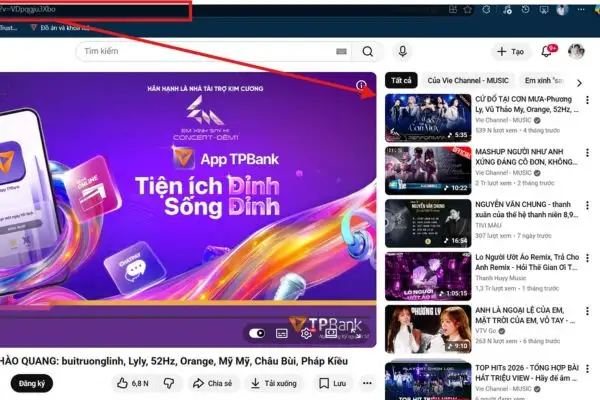Click the Lưu save button
This screenshot has width=600, height=400.
click(x=333, y=383)
